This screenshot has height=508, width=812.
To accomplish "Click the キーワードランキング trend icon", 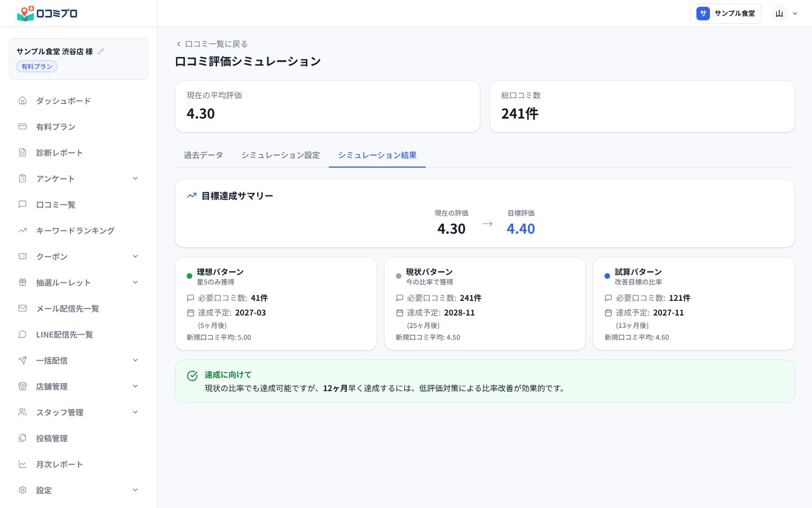I will tap(23, 230).
